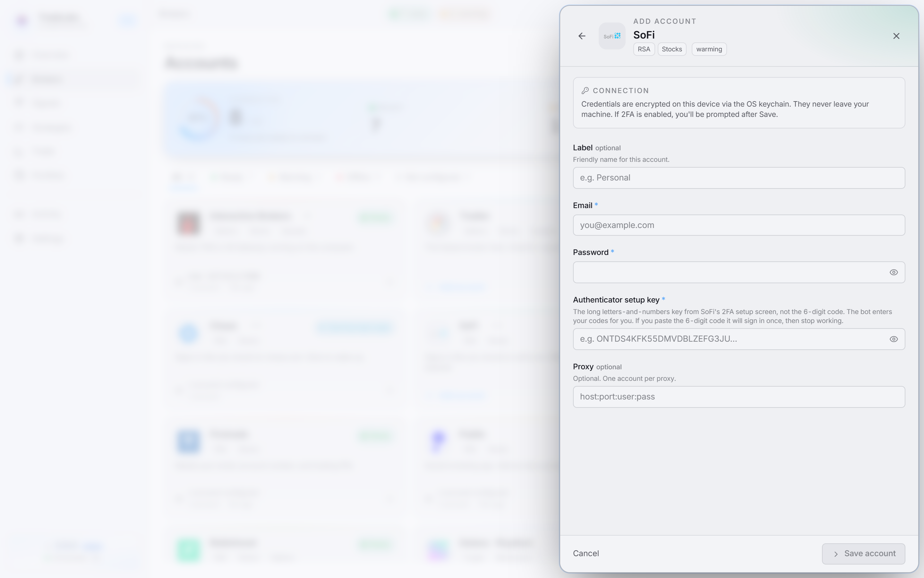The height and width of the screenshot is (578, 924).
Task: Show the password via its eye icon
Action: coord(894,272)
